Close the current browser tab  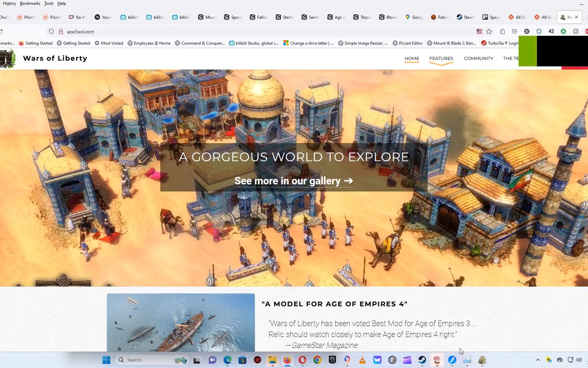[576, 17]
